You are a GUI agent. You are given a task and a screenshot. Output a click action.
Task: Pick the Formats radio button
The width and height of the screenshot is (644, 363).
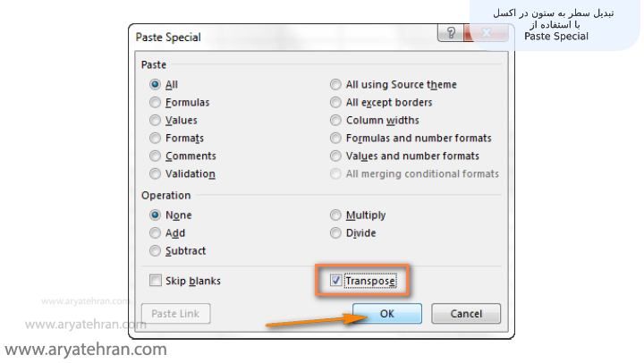click(x=156, y=139)
